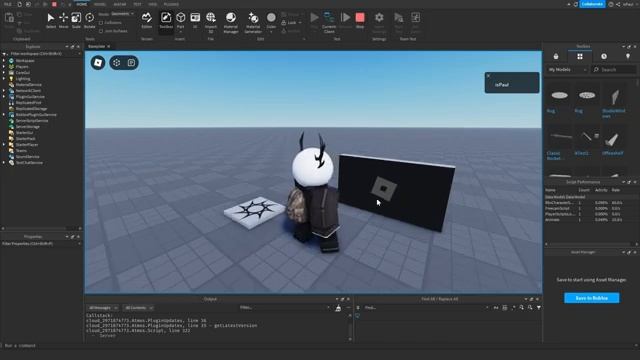Viewport: 640px width, 360px height.
Task: Click the Collaborate button
Action: click(592, 4)
